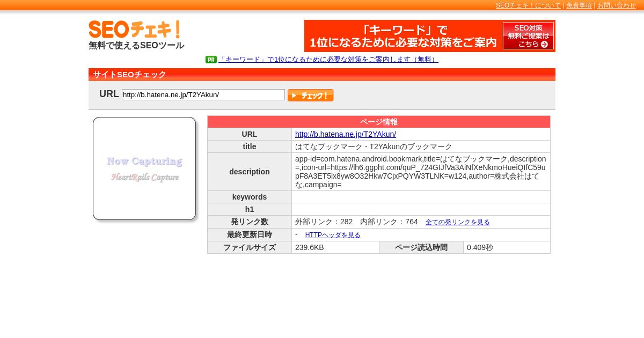This screenshot has height=338, width=644.
Task: Open 全ての発リンクを見る link
Action: [458, 222]
